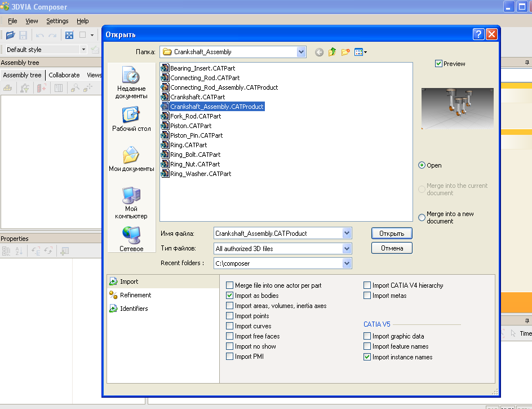Open Недавние документы shortcut
This screenshot has height=409, width=532.
131,83
